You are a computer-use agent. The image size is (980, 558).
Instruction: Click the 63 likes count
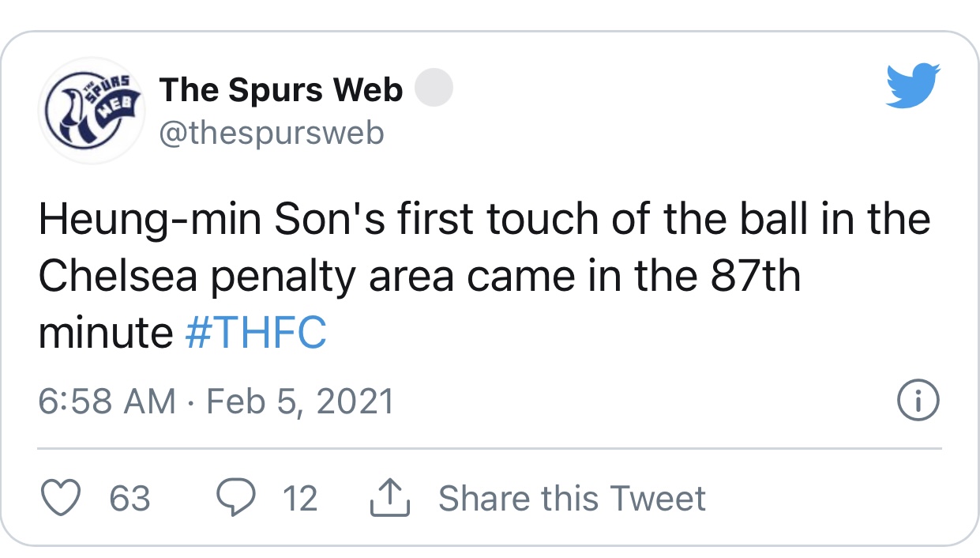130,499
